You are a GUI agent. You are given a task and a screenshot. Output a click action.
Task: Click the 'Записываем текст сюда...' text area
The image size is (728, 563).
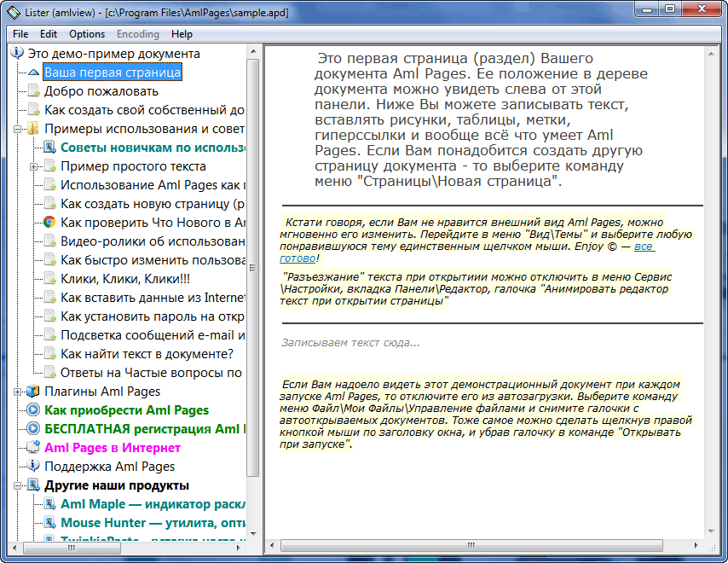coord(350,343)
